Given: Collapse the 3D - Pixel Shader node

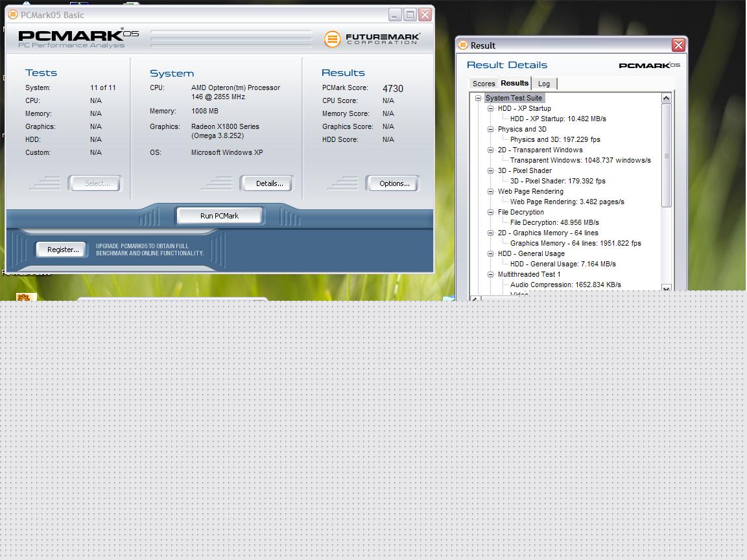Looking at the screenshot, I should 490,170.
